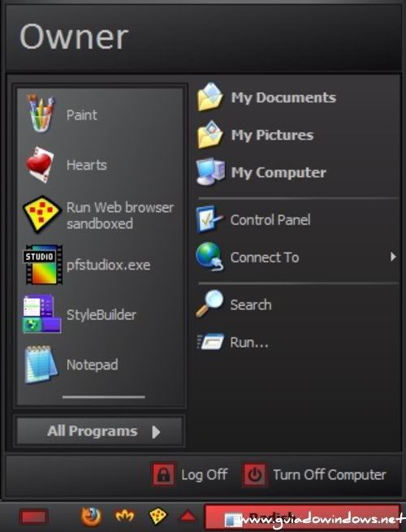Click the Sandboxie icon in the taskbar

coord(158,516)
